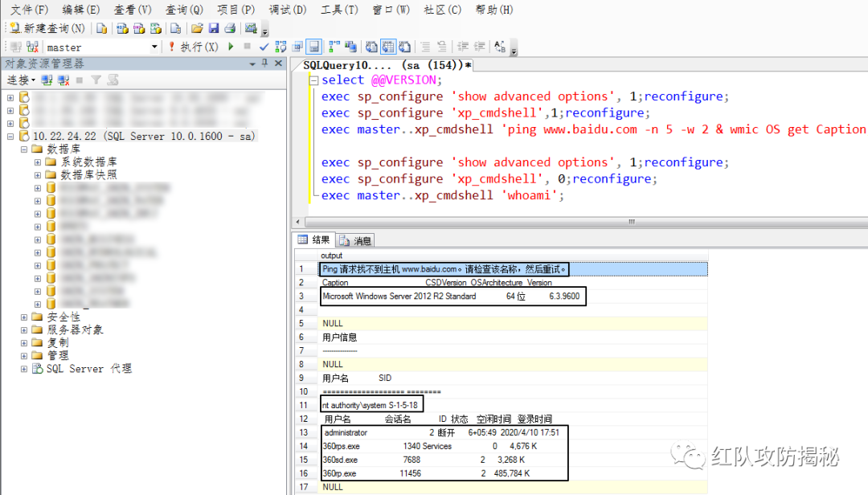The image size is (868, 495).
Task: Specify values for template parameters
Action: [500, 47]
